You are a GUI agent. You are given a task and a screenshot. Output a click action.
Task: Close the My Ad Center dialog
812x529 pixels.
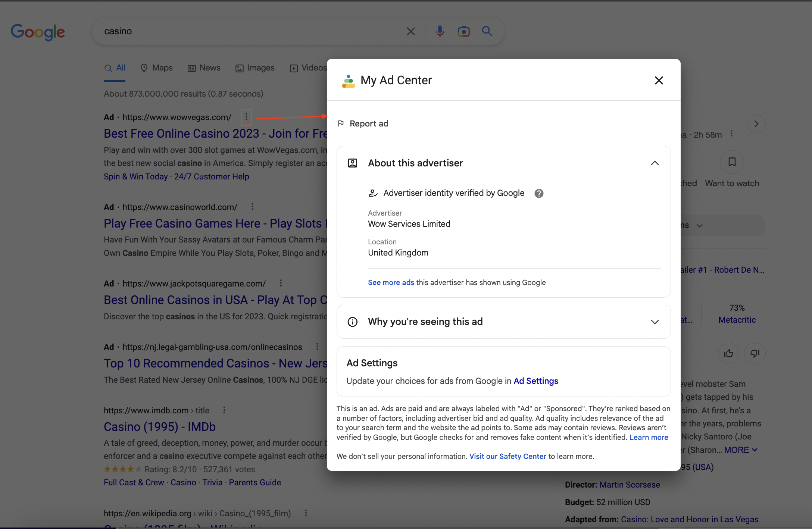pos(659,80)
